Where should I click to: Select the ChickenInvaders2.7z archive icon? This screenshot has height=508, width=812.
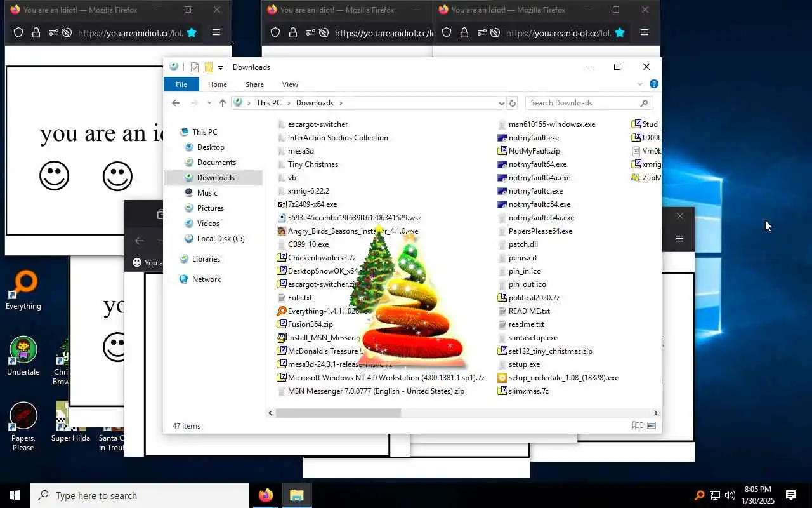282,258
